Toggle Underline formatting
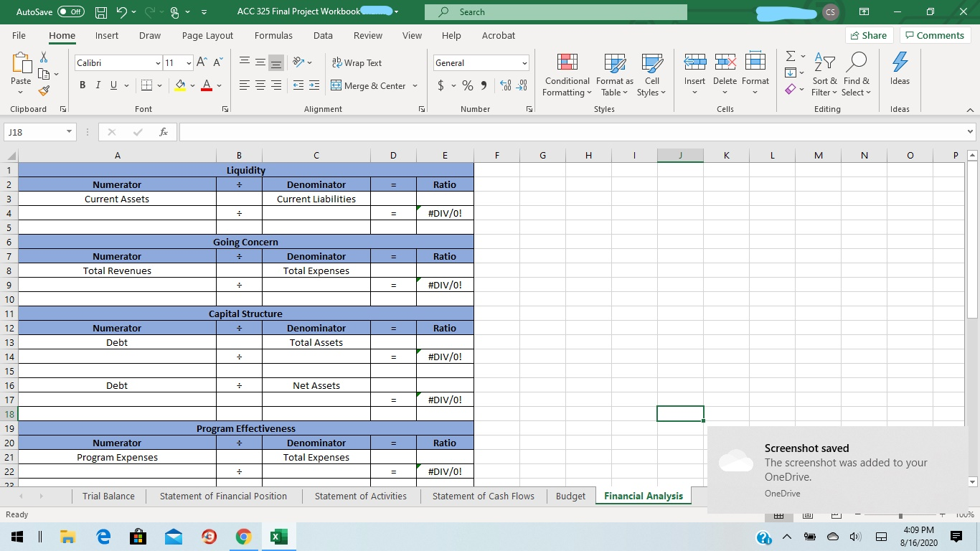The width and height of the screenshot is (980, 551). click(x=113, y=85)
